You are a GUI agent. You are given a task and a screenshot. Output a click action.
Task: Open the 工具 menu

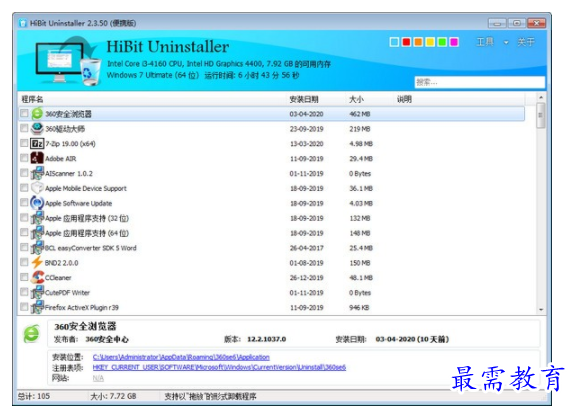485,42
